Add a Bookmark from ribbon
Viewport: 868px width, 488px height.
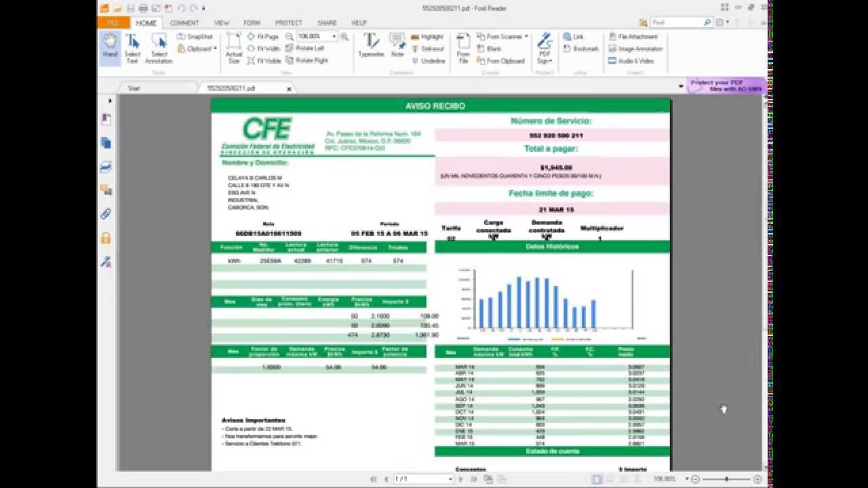[580, 49]
